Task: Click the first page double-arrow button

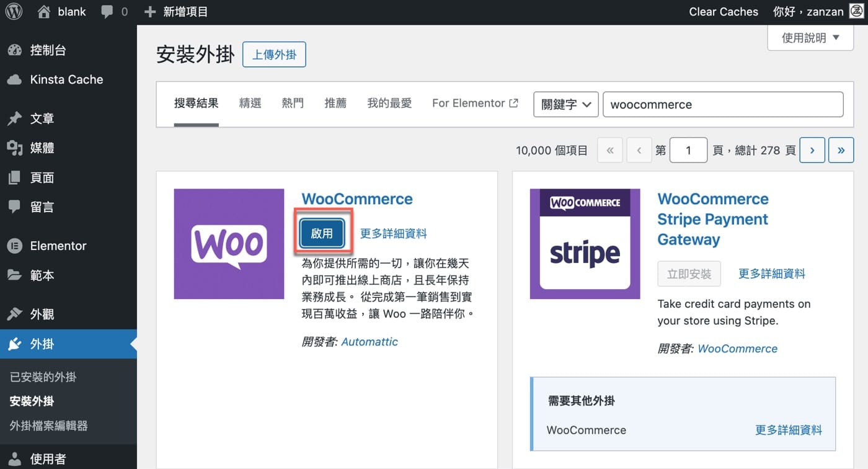Action: click(610, 150)
